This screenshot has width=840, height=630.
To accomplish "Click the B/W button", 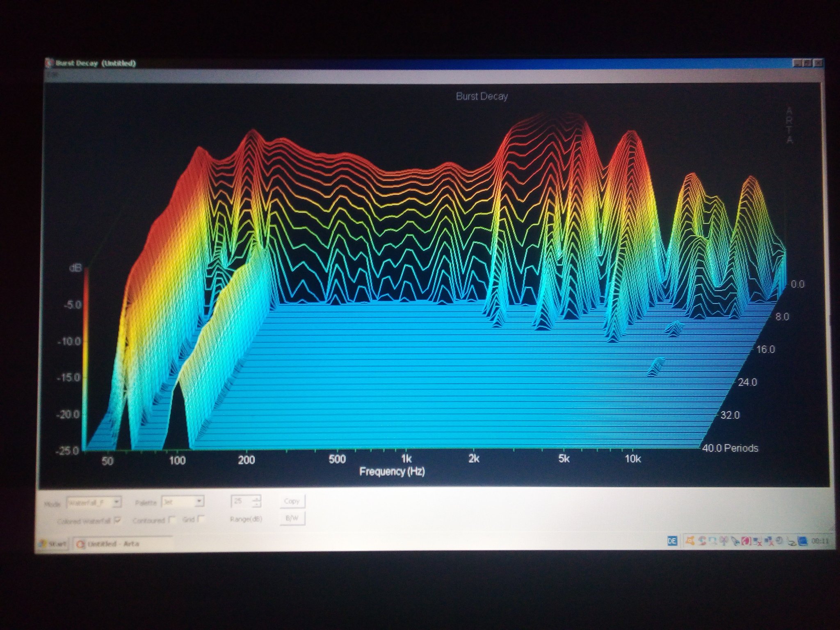I will click(292, 518).
